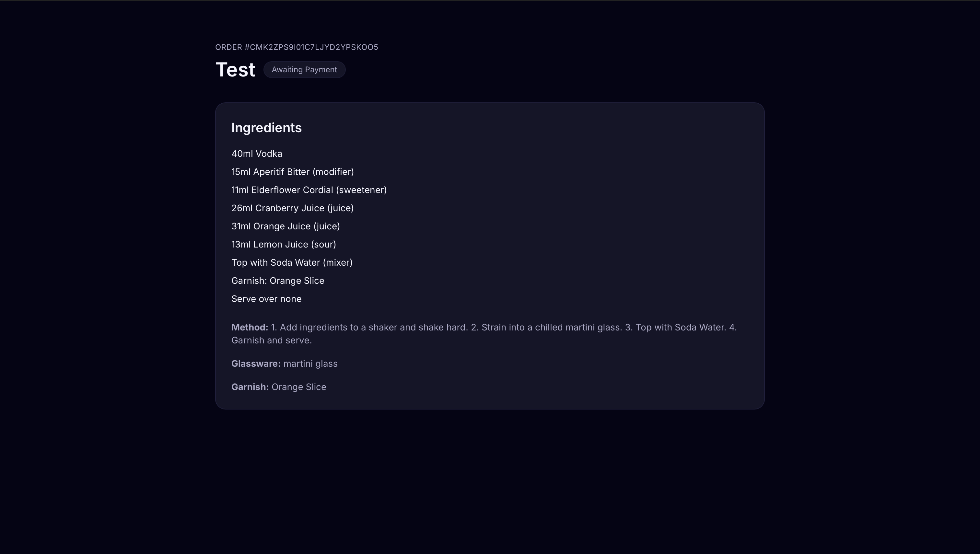Open the Ingredients section heading
The height and width of the screenshot is (554, 980).
[266, 128]
